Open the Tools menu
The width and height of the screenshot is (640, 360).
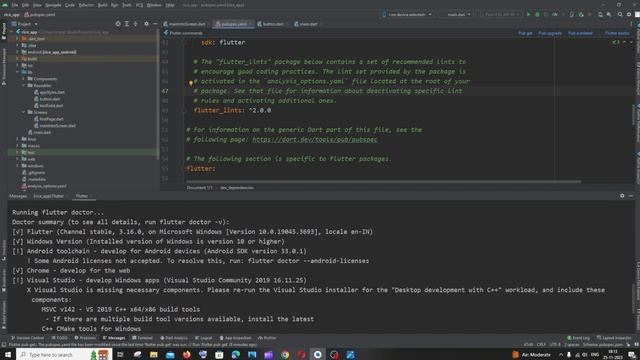tap(127, 5)
